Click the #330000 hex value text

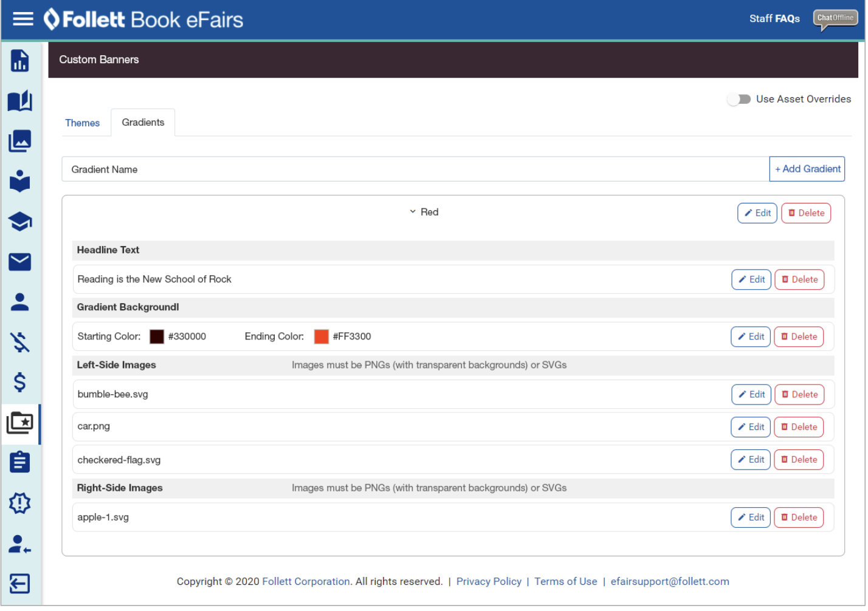187,337
